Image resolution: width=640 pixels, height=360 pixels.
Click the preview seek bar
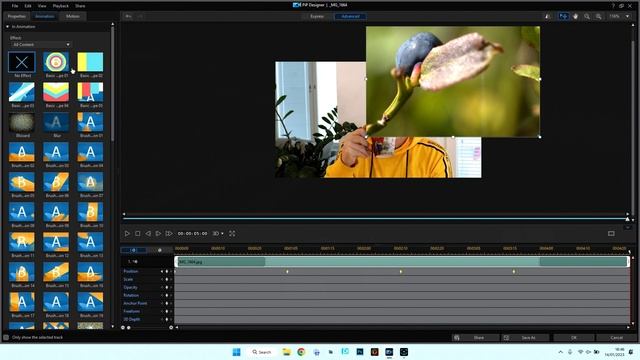pos(376,219)
